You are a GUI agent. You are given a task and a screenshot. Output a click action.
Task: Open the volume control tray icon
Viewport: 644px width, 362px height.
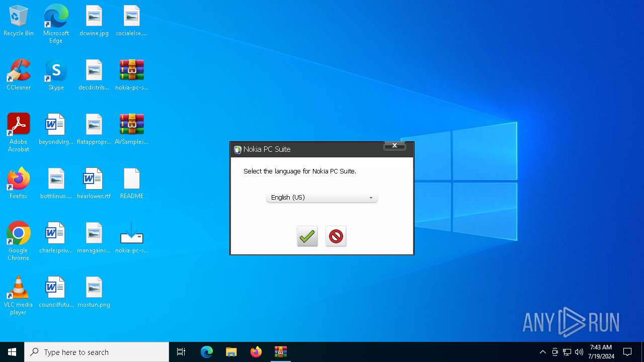pyautogui.click(x=579, y=352)
